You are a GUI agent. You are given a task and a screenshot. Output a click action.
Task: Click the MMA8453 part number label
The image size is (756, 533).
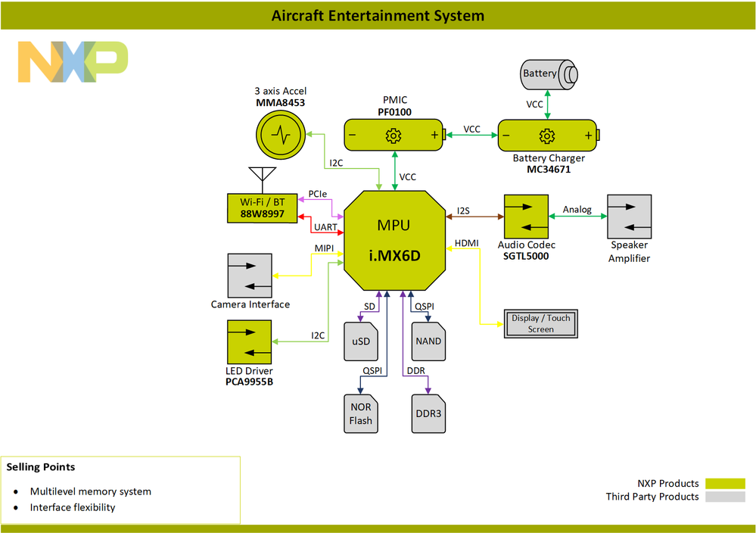(x=280, y=103)
